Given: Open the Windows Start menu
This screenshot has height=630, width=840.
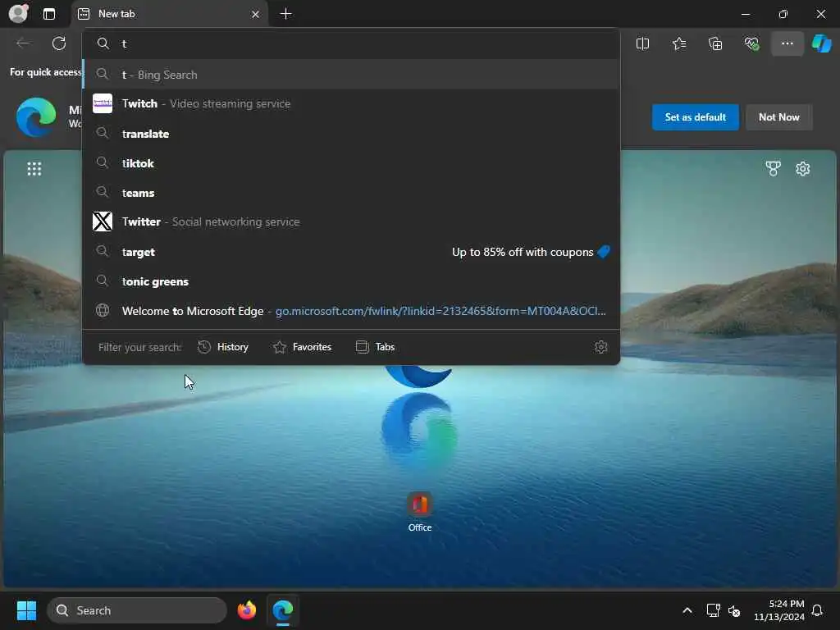Looking at the screenshot, I should (26, 610).
